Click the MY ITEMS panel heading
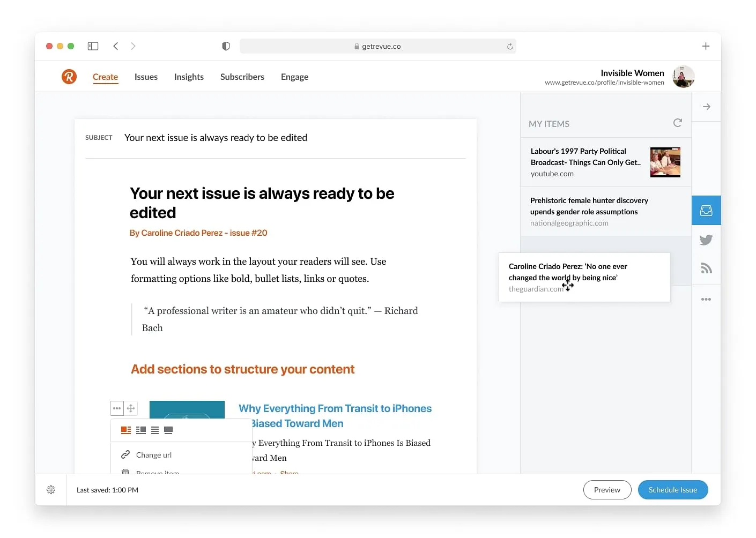This screenshot has width=756, height=538. (x=549, y=124)
